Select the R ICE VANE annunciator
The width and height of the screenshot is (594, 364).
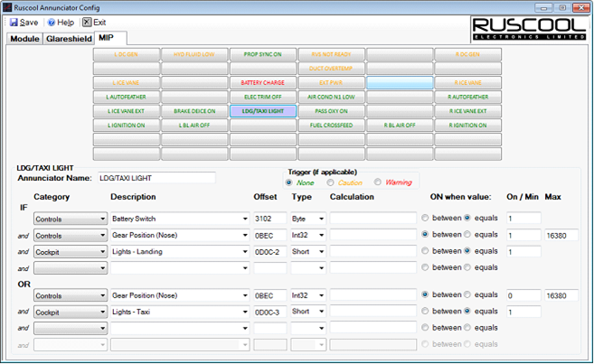tap(467, 83)
